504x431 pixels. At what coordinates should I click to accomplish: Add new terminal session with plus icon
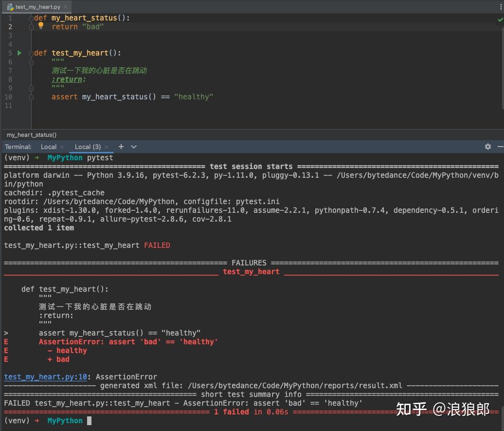click(x=121, y=147)
